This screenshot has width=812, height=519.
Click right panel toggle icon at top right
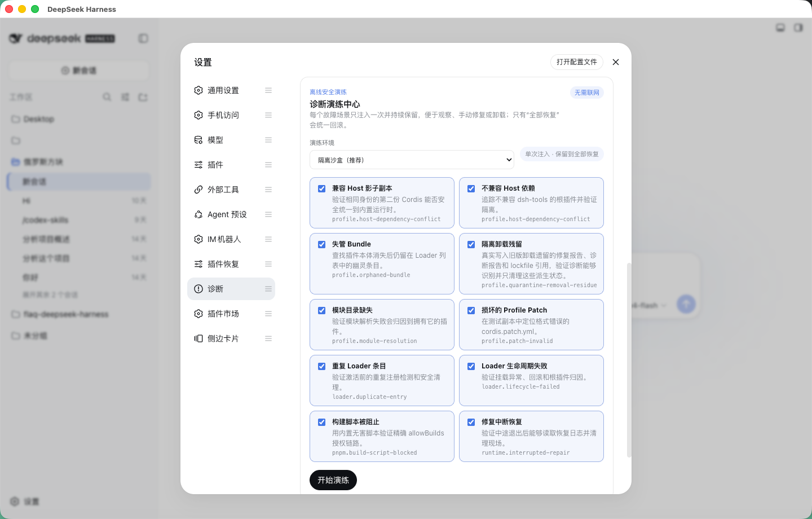798,28
